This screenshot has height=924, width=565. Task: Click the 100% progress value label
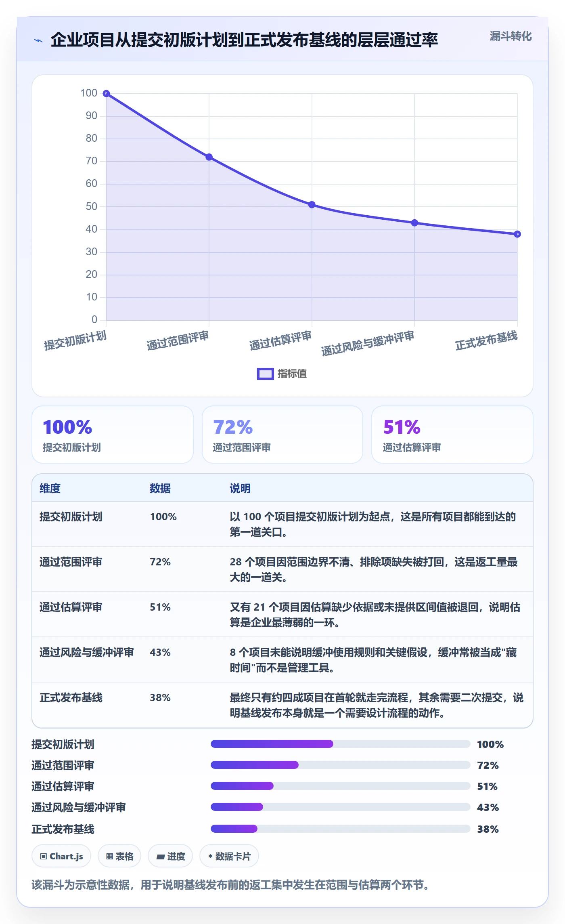pyautogui.click(x=490, y=744)
